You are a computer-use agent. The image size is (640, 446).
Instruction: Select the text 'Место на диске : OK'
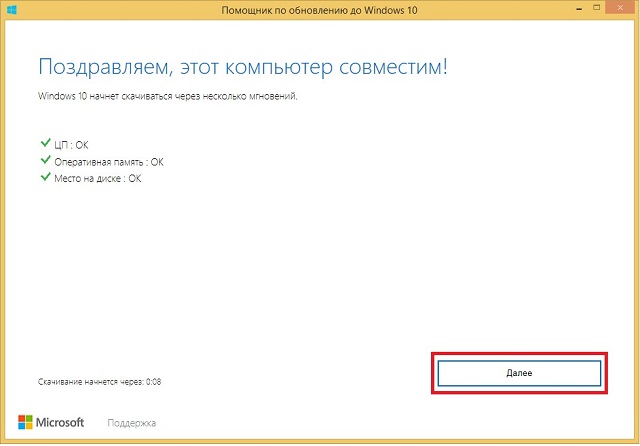coord(98,178)
